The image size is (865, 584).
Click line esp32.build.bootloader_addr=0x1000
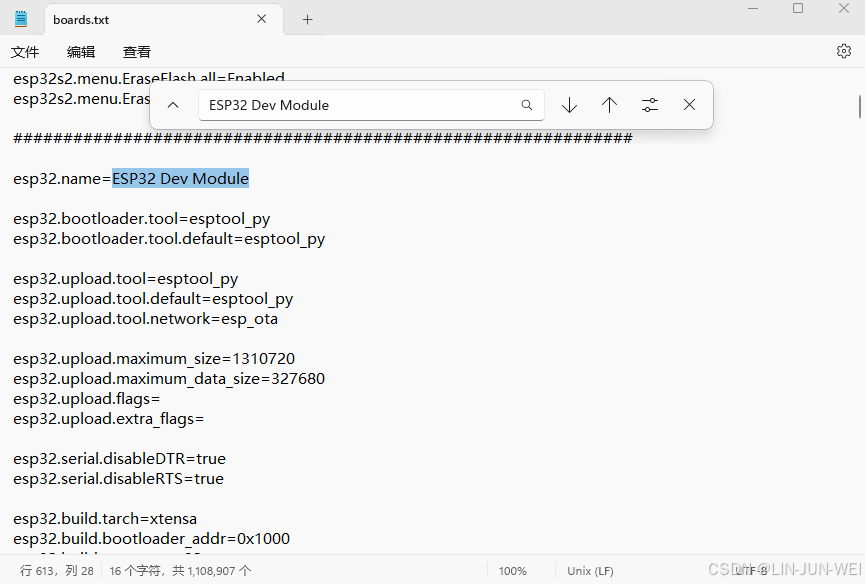click(152, 539)
